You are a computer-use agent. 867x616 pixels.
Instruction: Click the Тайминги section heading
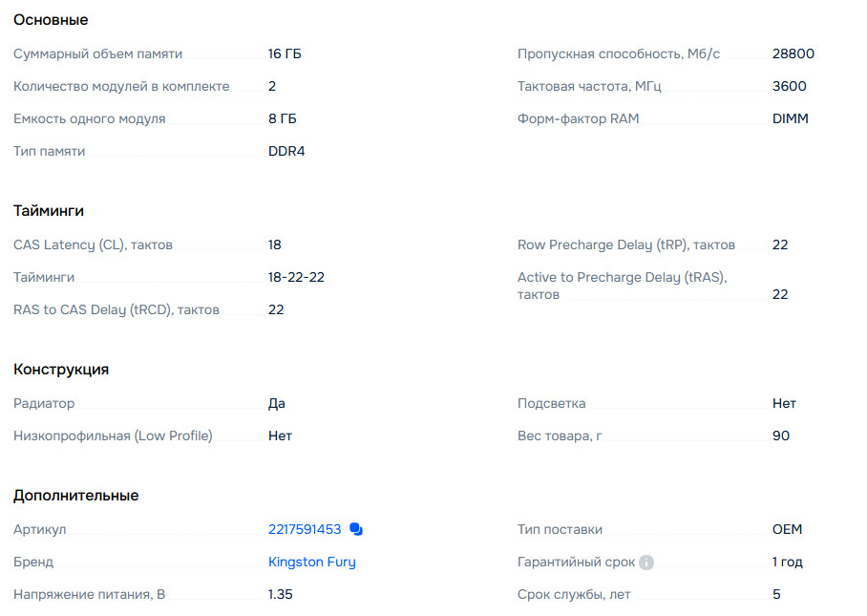coord(49,211)
